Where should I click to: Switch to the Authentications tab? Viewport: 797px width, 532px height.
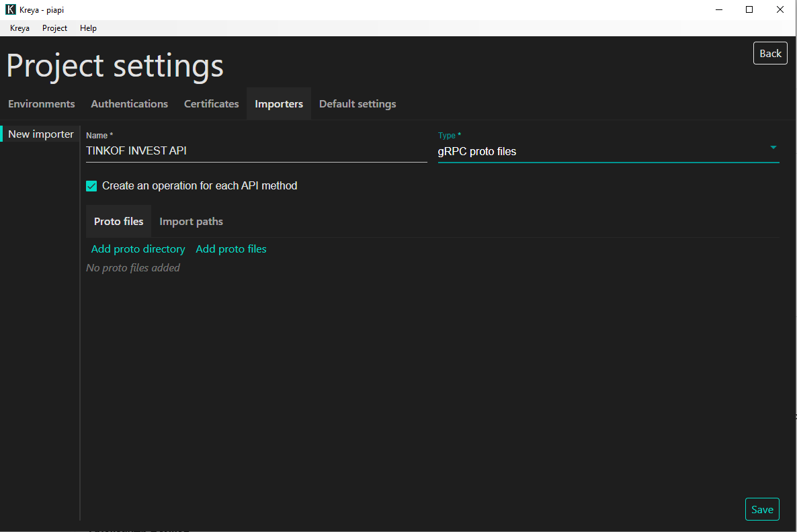[129, 104]
